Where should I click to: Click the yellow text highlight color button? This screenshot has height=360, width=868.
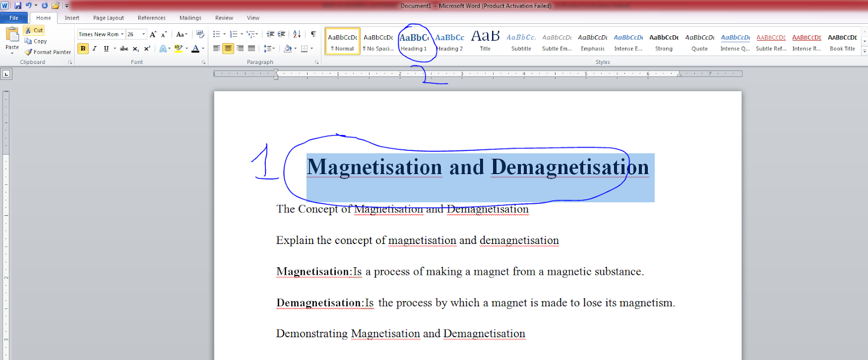[178, 49]
